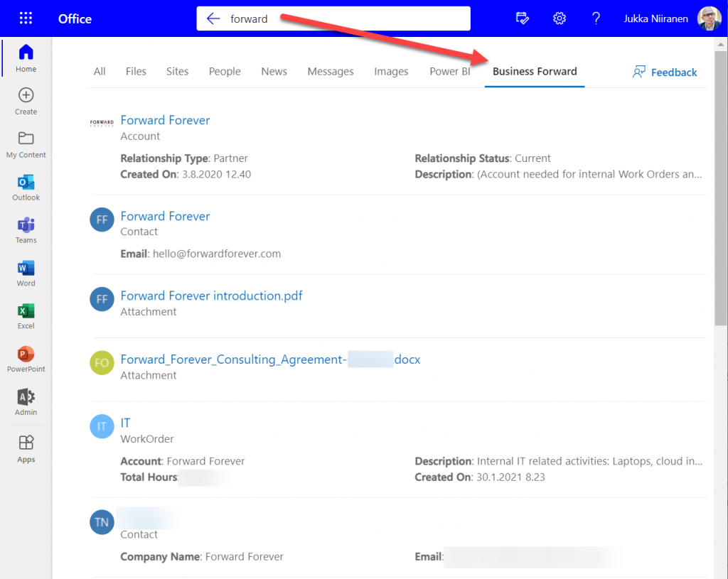Open Jukka Niiranen profile picture
Screen dimensions: 728x579
click(709, 18)
